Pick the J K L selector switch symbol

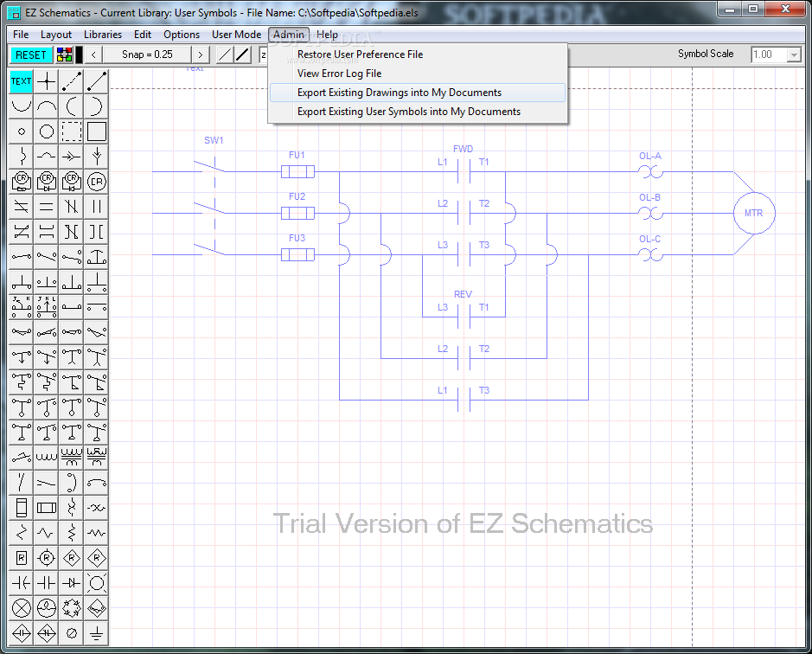point(46,307)
